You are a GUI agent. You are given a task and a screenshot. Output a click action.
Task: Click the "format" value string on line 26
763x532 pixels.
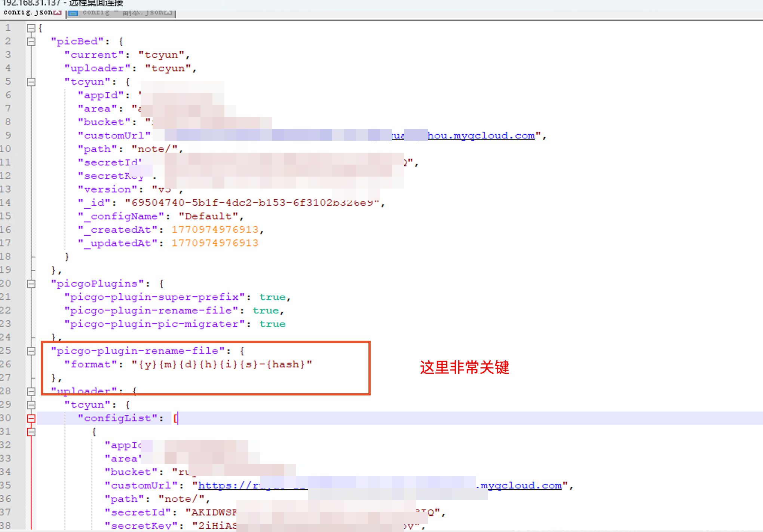click(222, 364)
